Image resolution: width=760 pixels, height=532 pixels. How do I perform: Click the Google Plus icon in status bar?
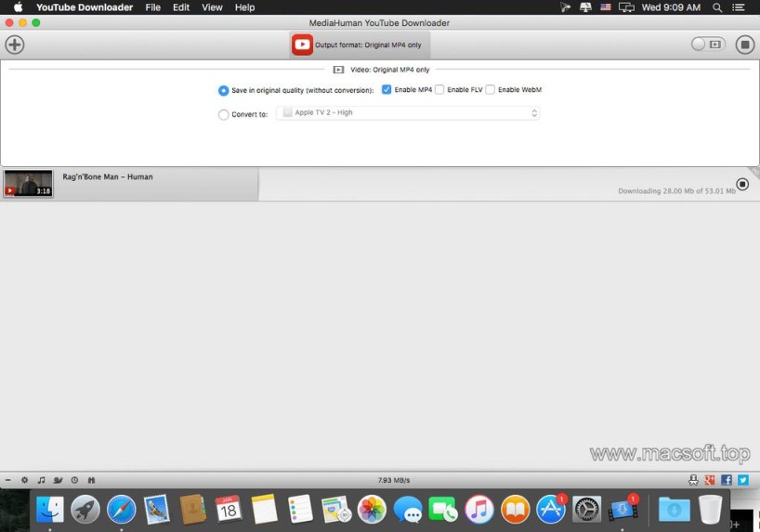[710, 480]
